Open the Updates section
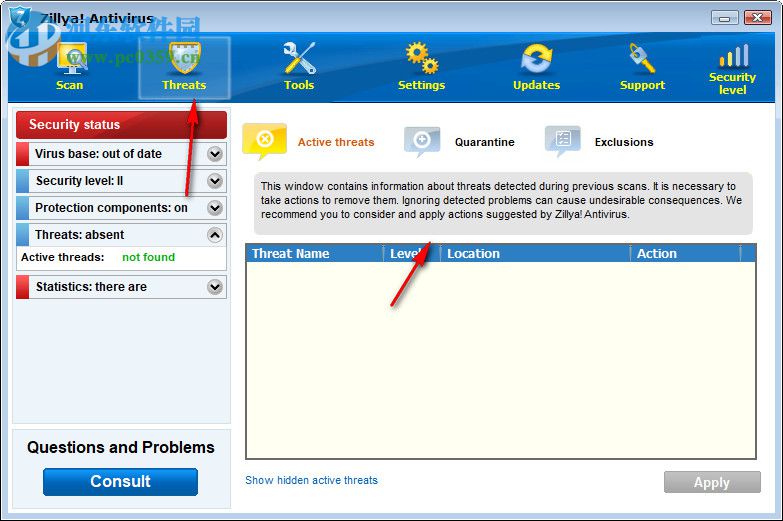Screen dimensions: 783x521 pos(536,67)
